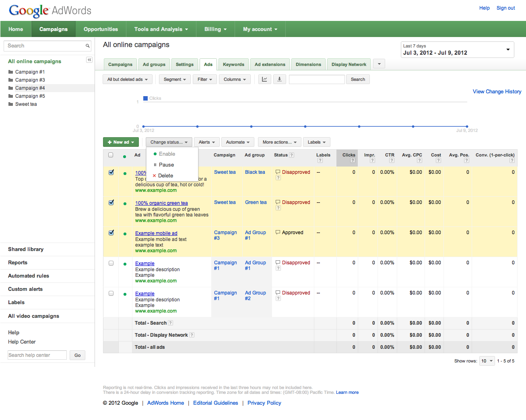Click the help icon beside Status header
Image resolution: width=526 pixels, height=420 pixels.
[x=292, y=155]
